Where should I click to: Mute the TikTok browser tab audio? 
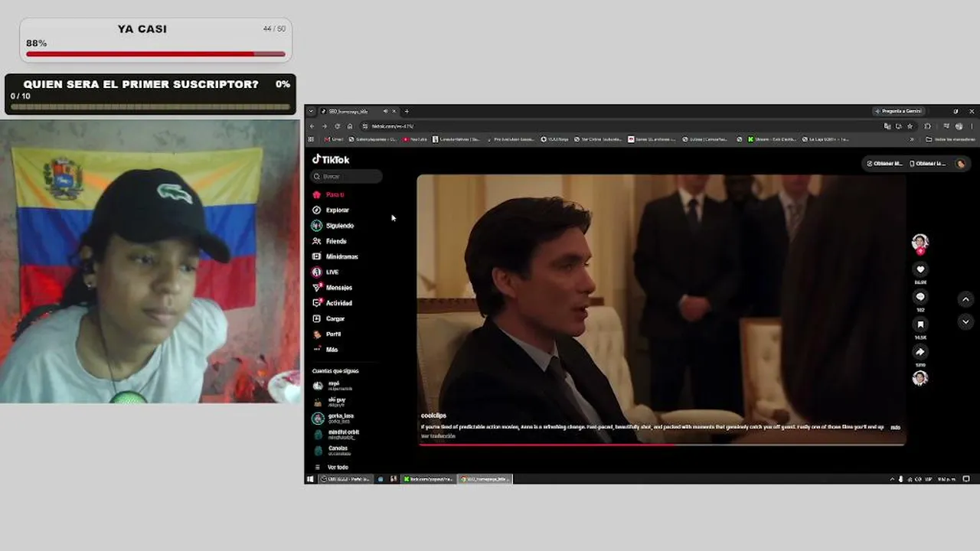[x=385, y=111]
